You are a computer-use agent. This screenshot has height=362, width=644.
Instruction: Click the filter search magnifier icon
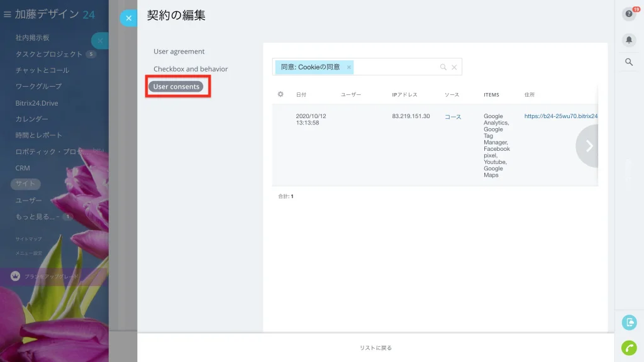pos(443,67)
